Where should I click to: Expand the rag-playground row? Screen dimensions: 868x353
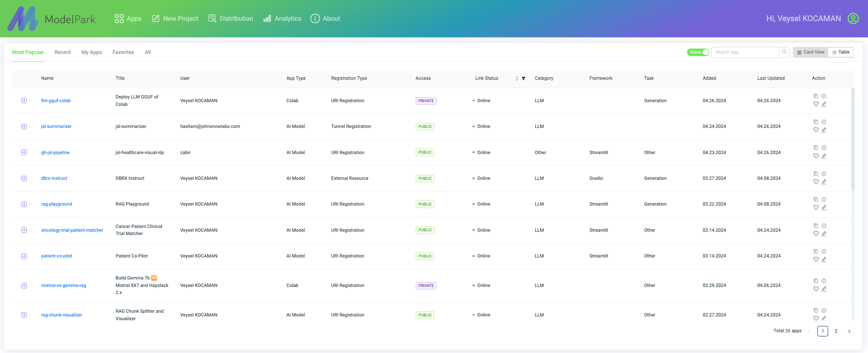(24, 204)
